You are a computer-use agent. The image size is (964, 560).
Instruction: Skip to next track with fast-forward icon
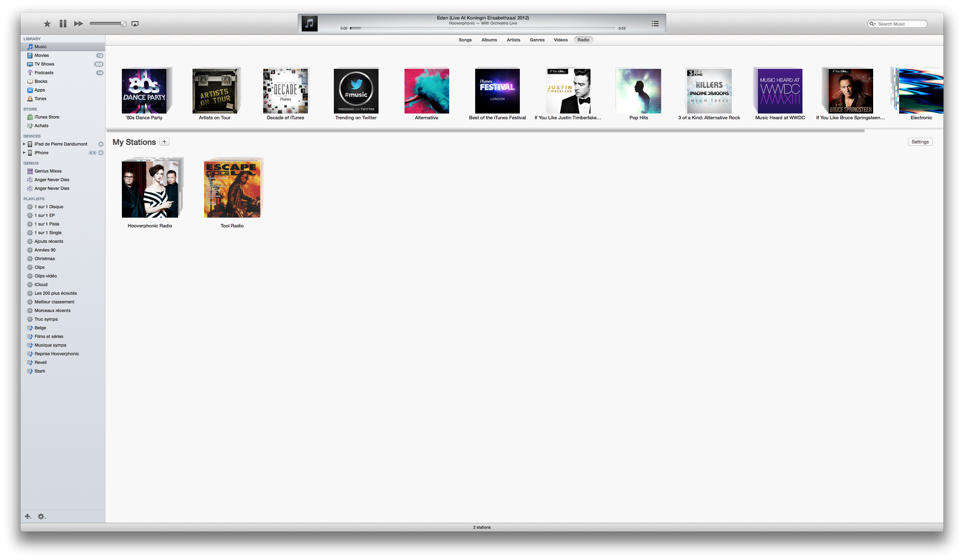[x=79, y=24]
